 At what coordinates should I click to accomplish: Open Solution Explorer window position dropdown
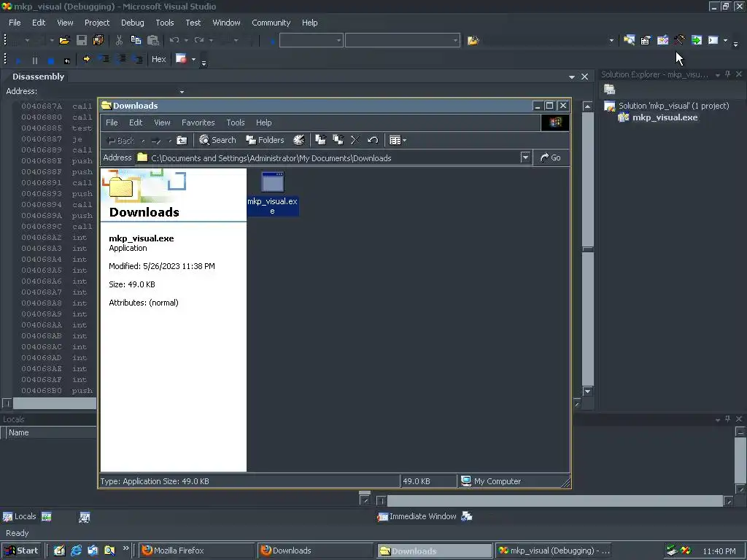tap(718, 75)
